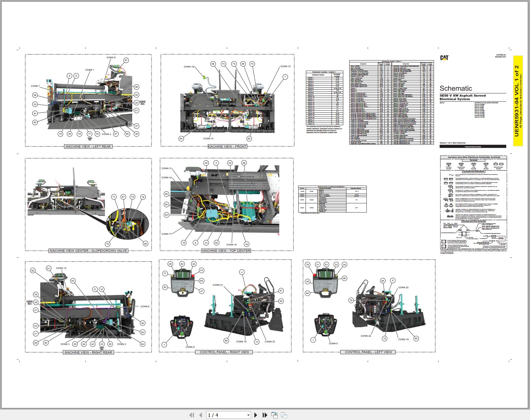
Task: Click the Machine View - Left Rear label
Action: coord(88,146)
